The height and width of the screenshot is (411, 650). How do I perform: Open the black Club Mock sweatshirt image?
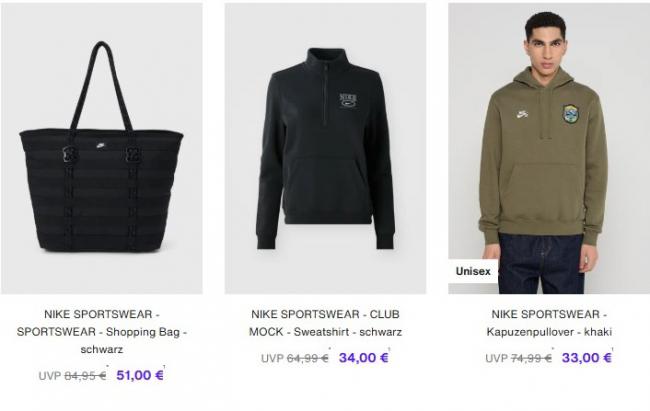tap(325, 148)
